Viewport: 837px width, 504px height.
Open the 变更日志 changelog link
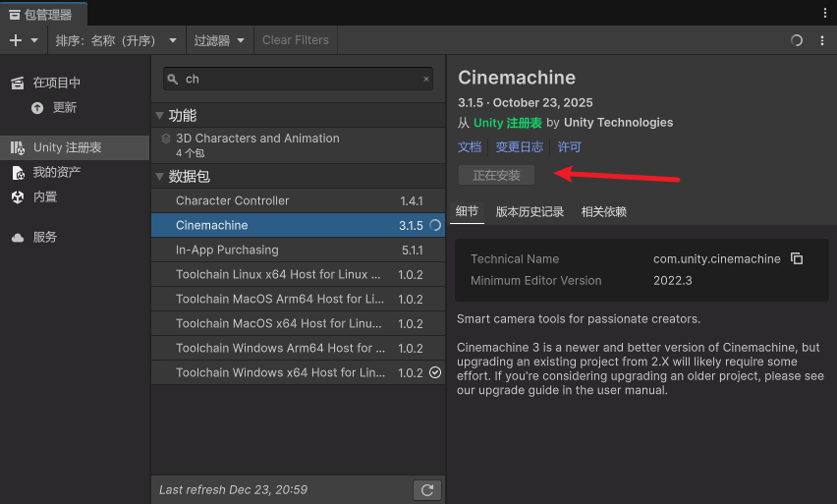coord(519,146)
